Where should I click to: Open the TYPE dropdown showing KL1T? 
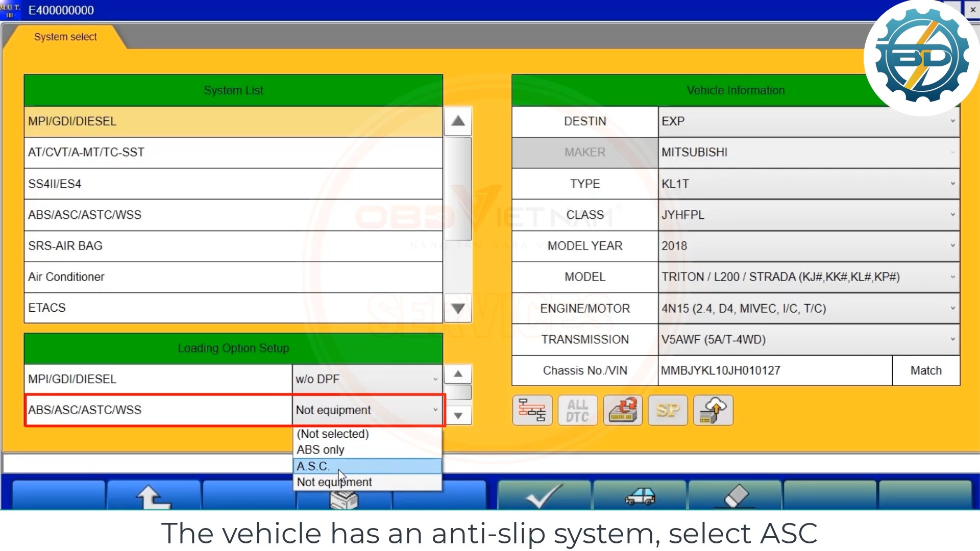808,184
